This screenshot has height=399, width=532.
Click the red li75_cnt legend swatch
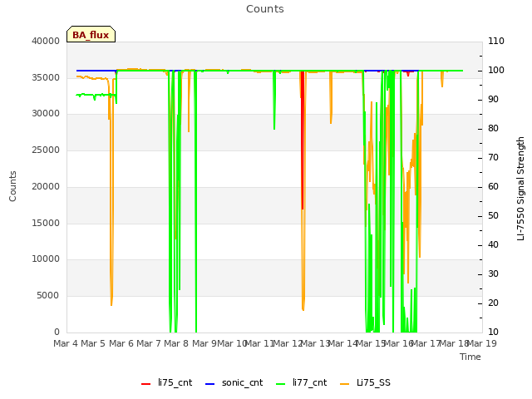pos(146,384)
